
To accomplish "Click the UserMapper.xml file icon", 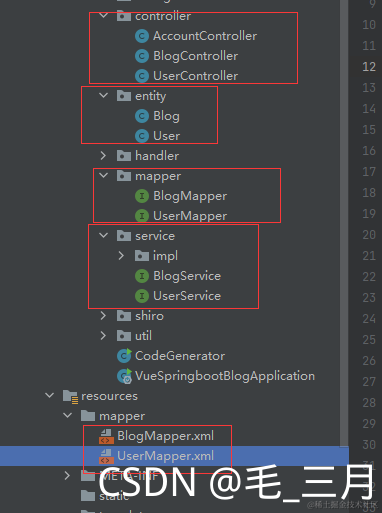I will 106,456.
